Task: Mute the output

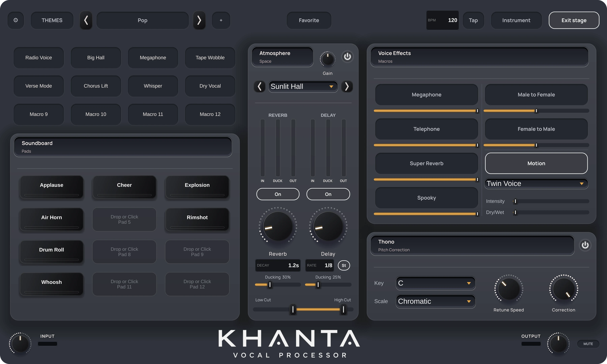Action: click(x=588, y=344)
